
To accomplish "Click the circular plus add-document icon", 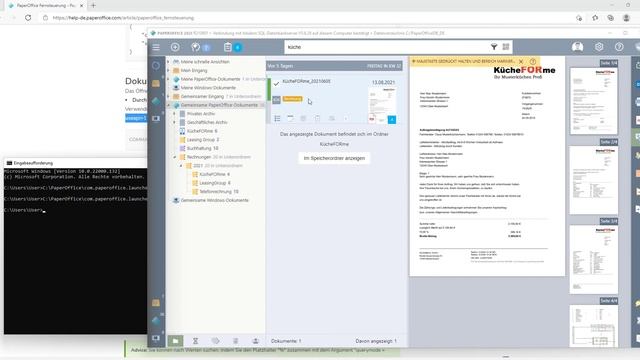I will pos(175,47).
